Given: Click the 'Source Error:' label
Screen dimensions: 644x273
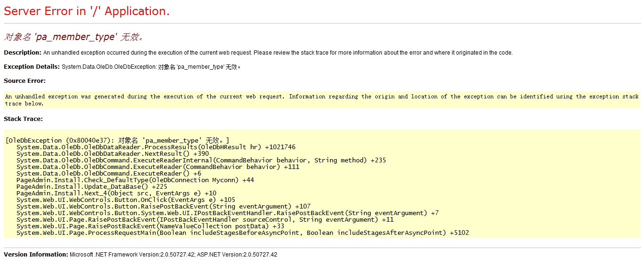Looking at the screenshot, I should coord(25,81).
